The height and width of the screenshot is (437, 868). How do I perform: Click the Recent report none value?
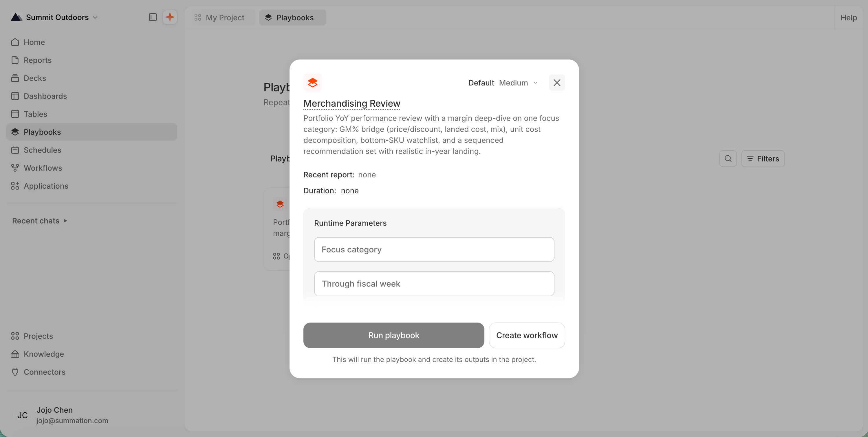point(367,175)
